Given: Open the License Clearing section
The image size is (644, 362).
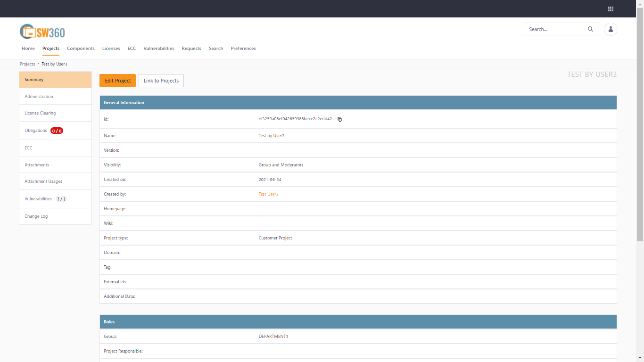Looking at the screenshot, I should coord(40,113).
